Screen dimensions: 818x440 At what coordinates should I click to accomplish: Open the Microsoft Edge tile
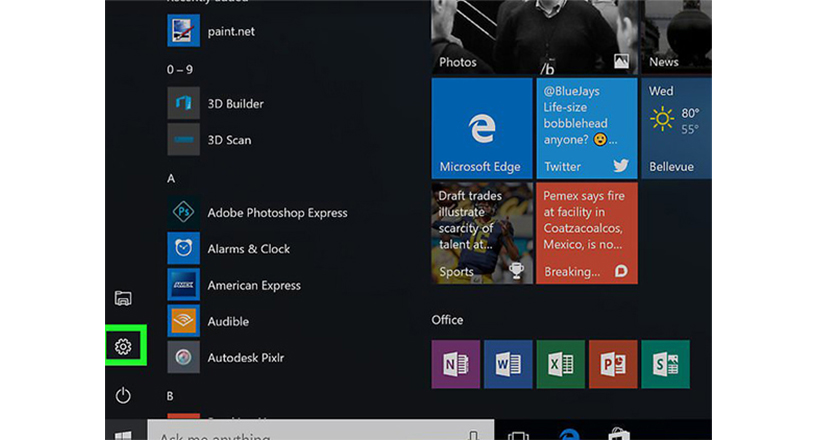482,128
